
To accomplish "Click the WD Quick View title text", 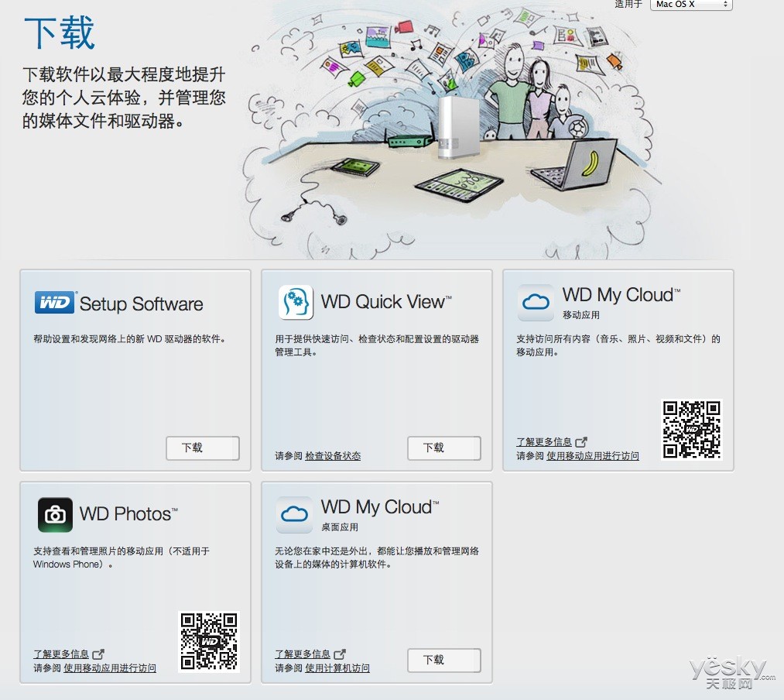I will coord(386,302).
